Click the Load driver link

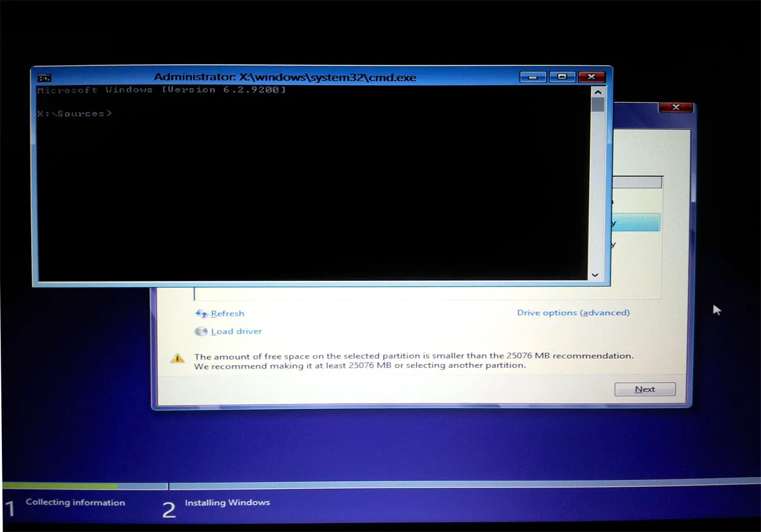tap(236, 331)
